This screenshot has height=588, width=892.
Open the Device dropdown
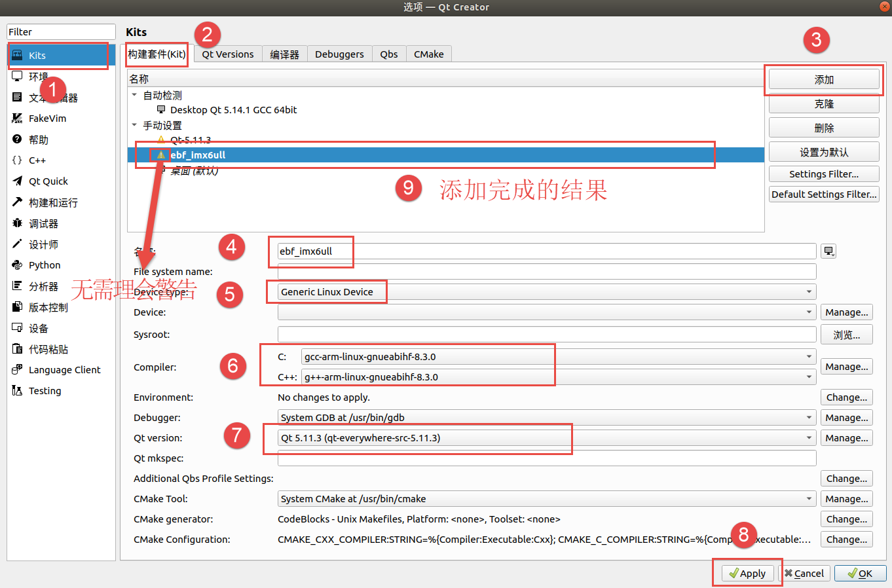[547, 312]
